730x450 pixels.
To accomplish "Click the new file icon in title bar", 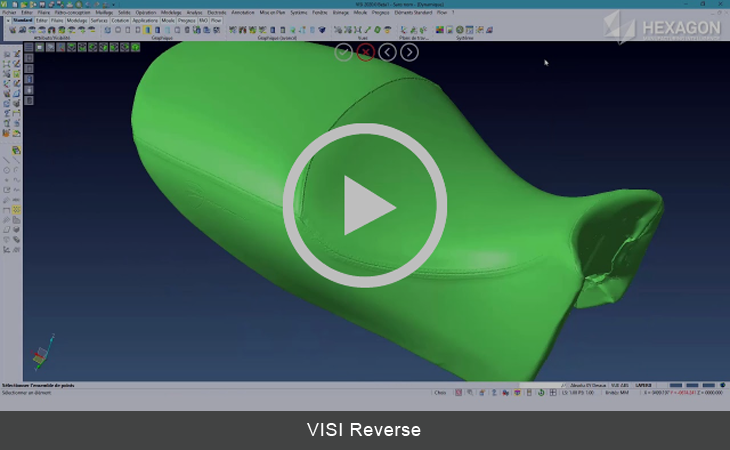I will [14, 4].
